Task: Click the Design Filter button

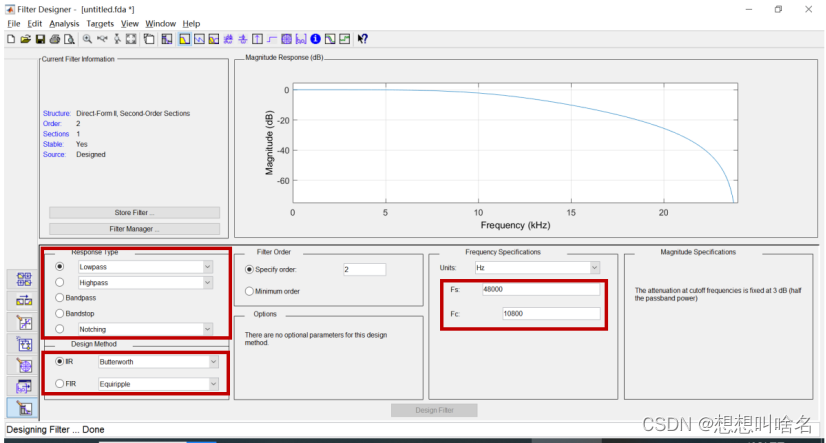Action: tap(434, 410)
